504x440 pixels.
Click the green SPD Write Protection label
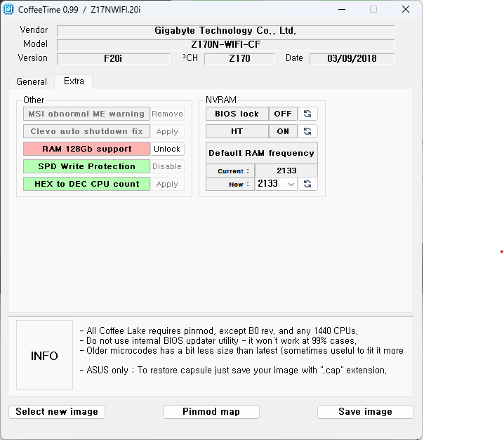click(87, 166)
